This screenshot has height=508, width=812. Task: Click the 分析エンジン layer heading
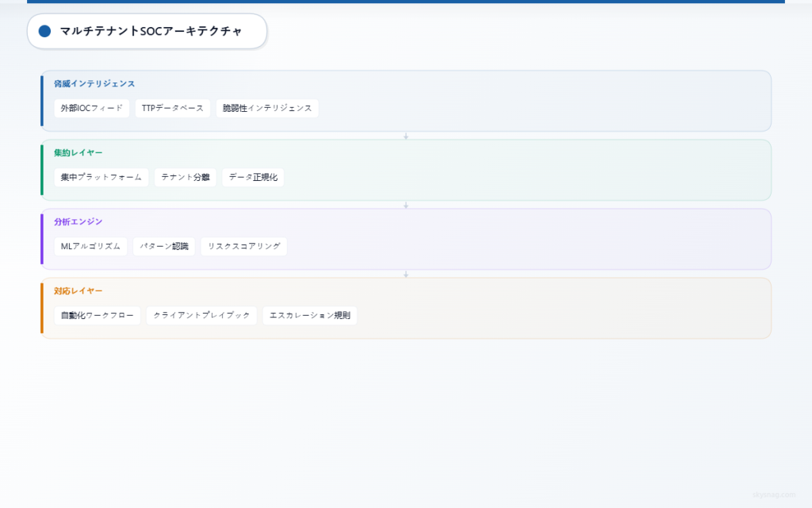[78, 221]
